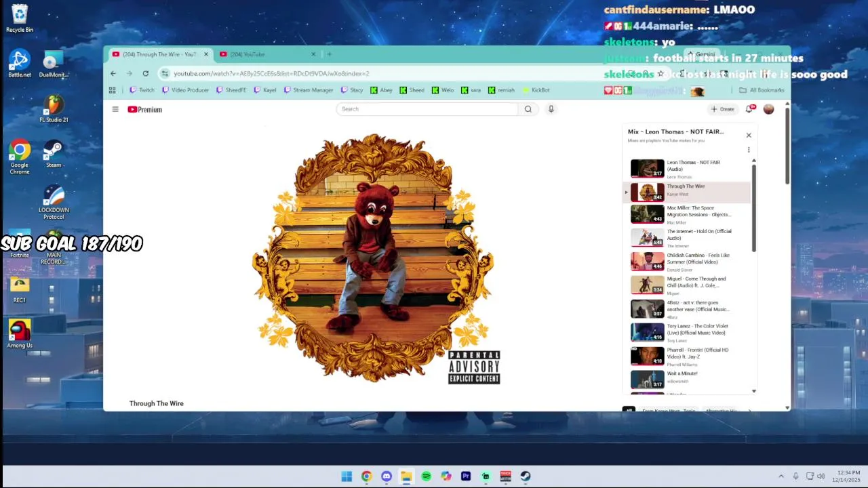Screen dimensions: 868x488
Task: Click the College Dropout album art video
Action: [x=374, y=258]
